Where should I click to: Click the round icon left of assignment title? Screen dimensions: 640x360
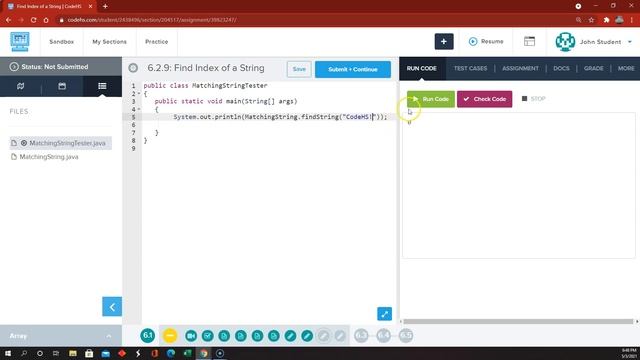(133, 68)
